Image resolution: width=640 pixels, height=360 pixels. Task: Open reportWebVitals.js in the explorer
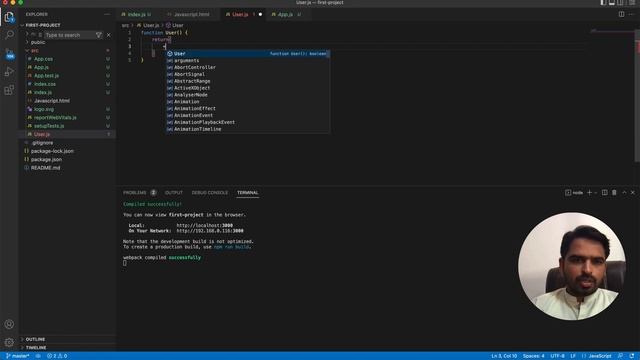pos(55,118)
